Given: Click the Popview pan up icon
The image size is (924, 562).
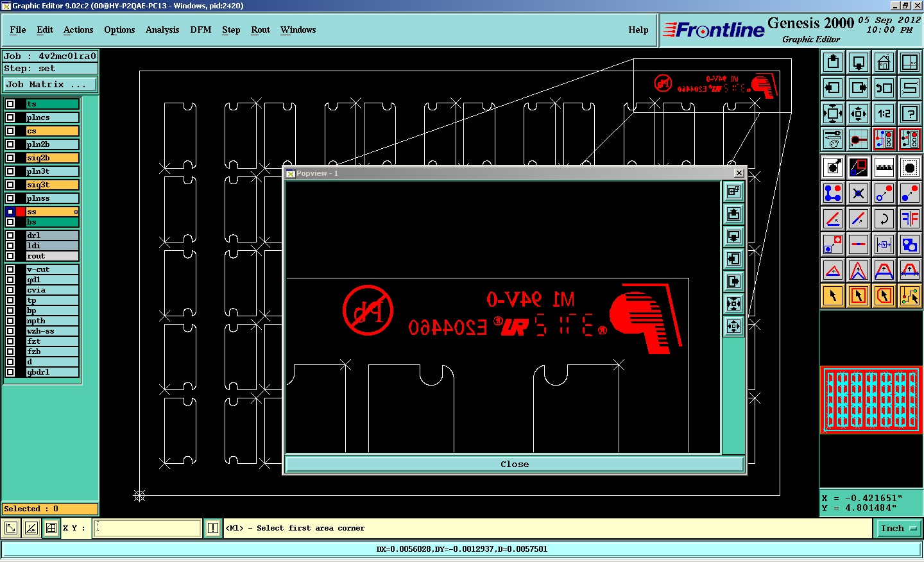Looking at the screenshot, I should 733,214.
